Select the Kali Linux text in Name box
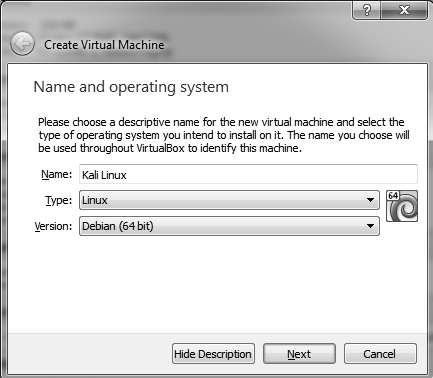 [104, 175]
